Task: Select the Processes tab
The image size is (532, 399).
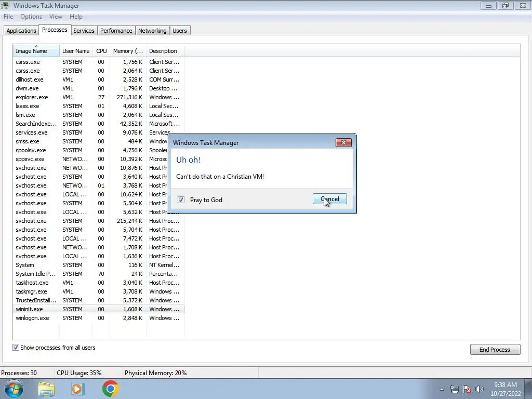Action: tap(55, 30)
